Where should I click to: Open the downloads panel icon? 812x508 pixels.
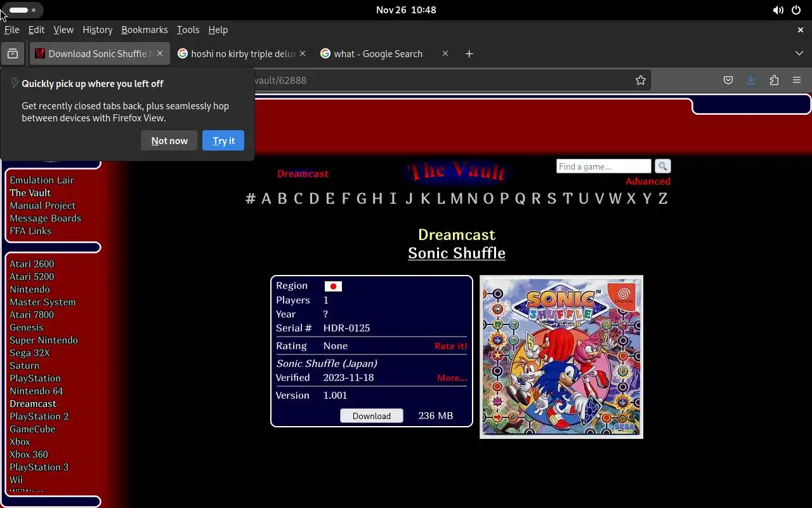(x=751, y=80)
